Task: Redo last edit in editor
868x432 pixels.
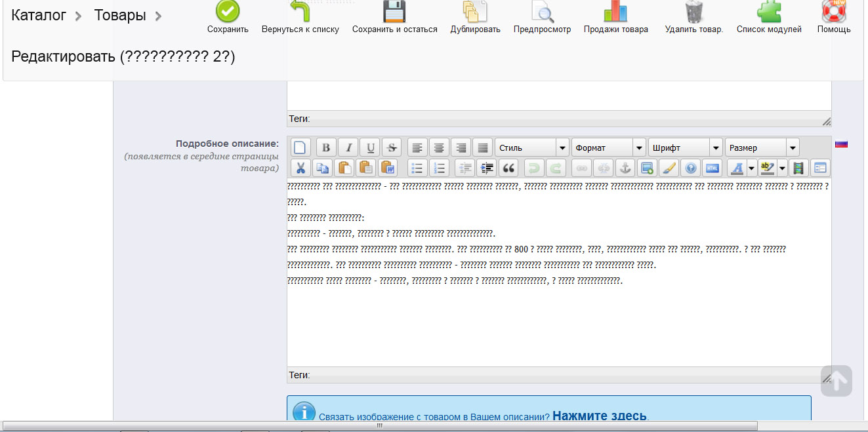Action: (556, 168)
